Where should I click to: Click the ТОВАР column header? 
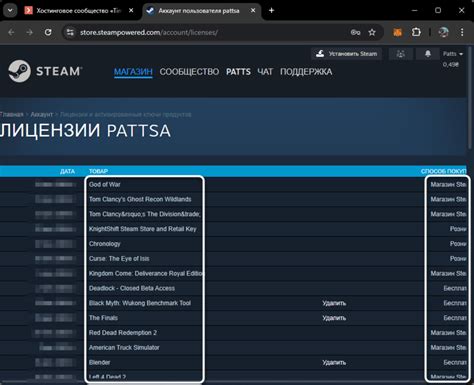click(x=98, y=171)
